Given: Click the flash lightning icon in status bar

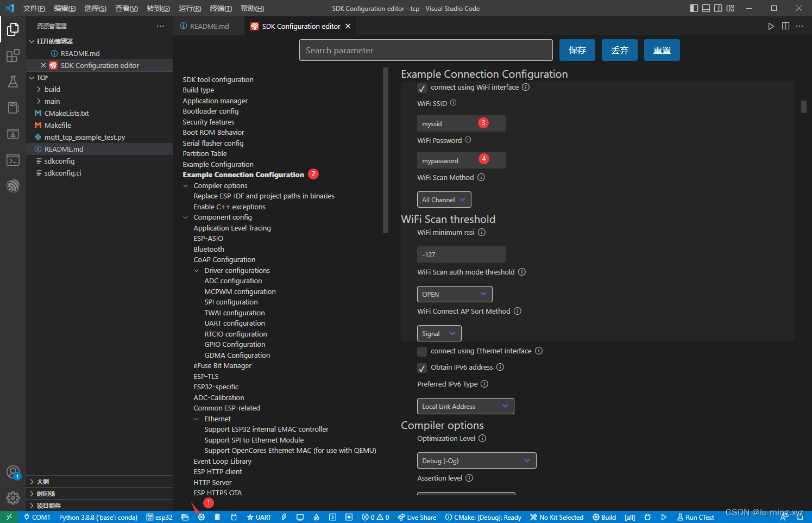Looking at the screenshot, I should point(284,517).
